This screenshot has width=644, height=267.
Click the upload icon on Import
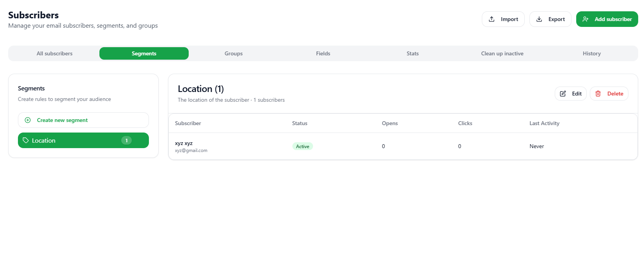click(492, 19)
